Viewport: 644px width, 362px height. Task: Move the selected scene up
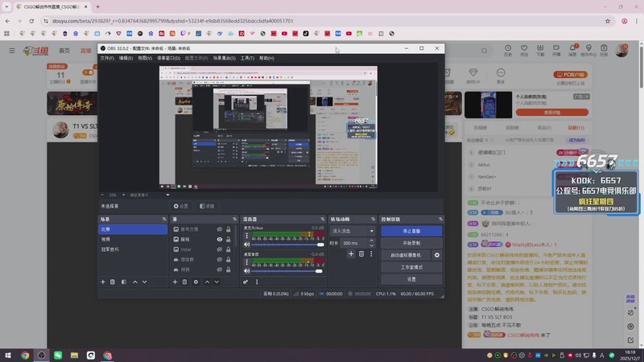[x=134, y=282]
